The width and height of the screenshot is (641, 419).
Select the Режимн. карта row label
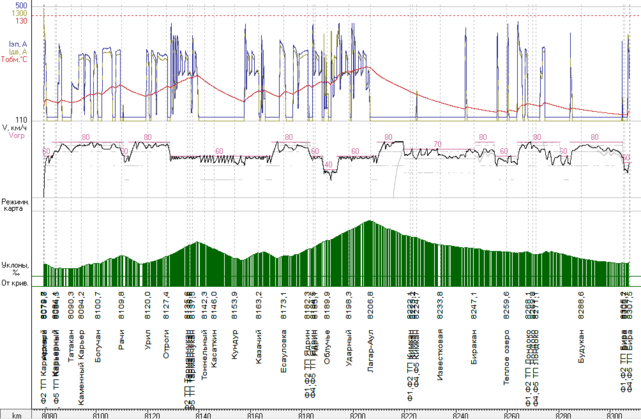click(15, 205)
